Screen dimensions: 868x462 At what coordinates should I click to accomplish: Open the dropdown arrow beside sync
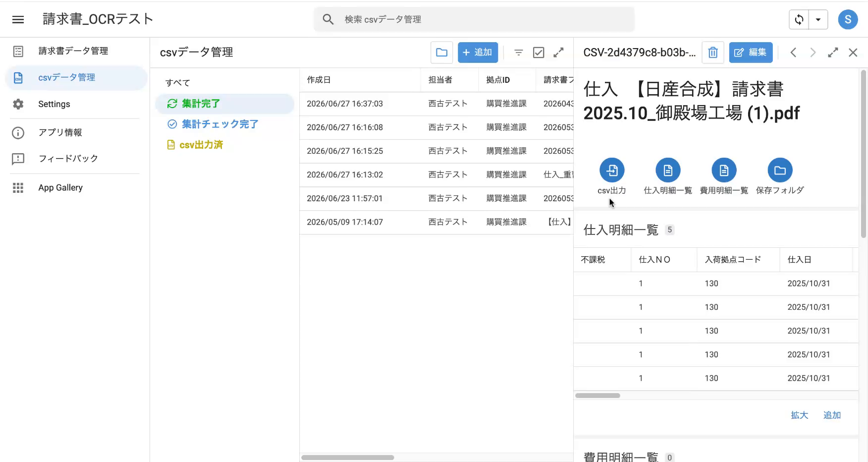point(818,19)
